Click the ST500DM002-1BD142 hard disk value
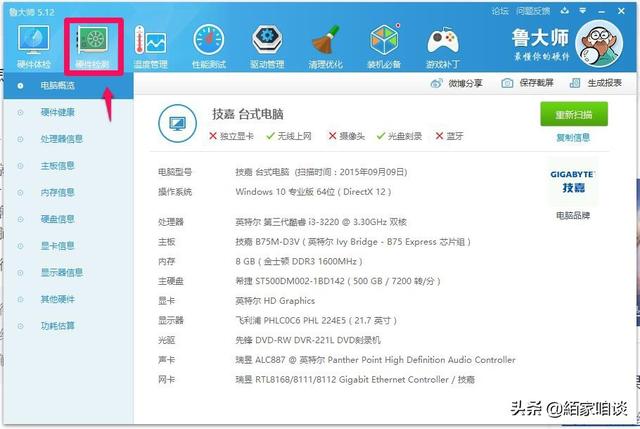The height and width of the screenshot is (429, 640). pos(338,281)
